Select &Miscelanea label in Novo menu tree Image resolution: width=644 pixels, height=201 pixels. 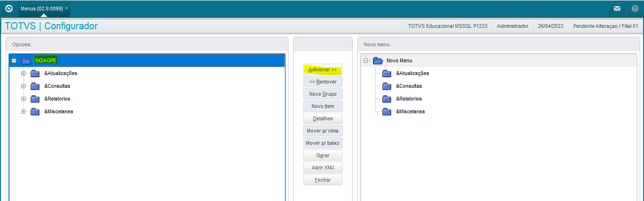[410, 111]
